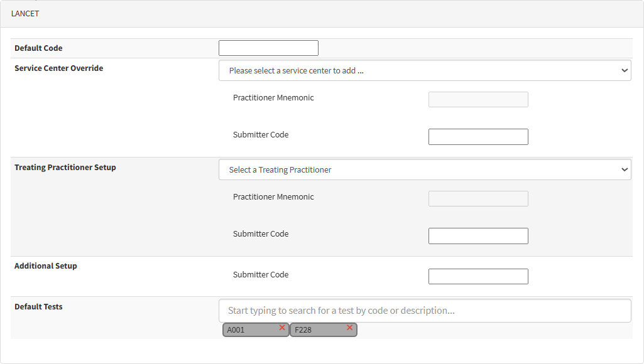Click Submitter Code label in Additional Setup row
Viewport: 644px width, 364px height.
[x=261, y=275]
